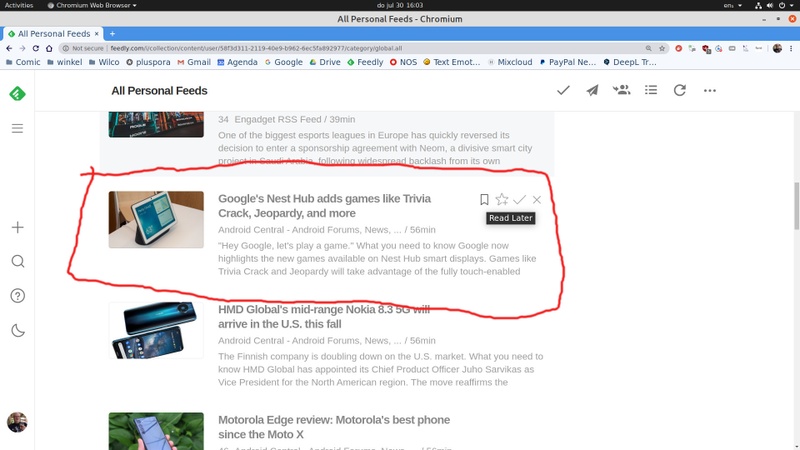Refresh the feed list
The height and width of the screenshot is (450, 800).
(680, 90)
